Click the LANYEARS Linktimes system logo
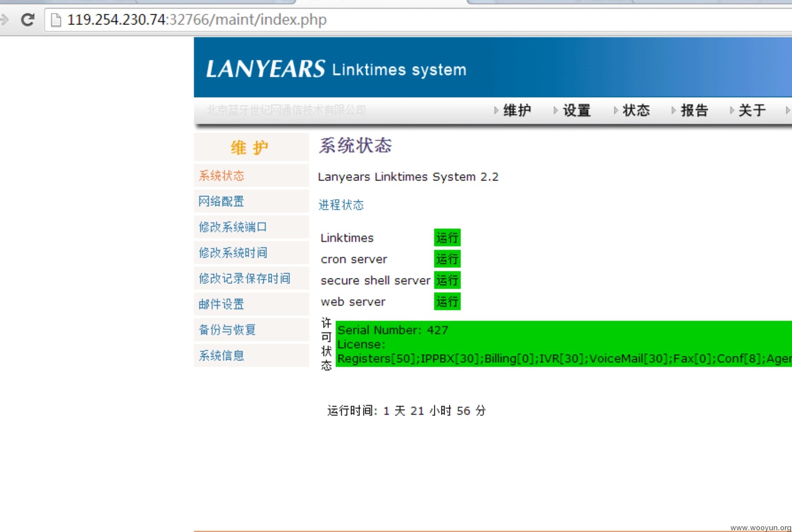 (x=336, y=69)
